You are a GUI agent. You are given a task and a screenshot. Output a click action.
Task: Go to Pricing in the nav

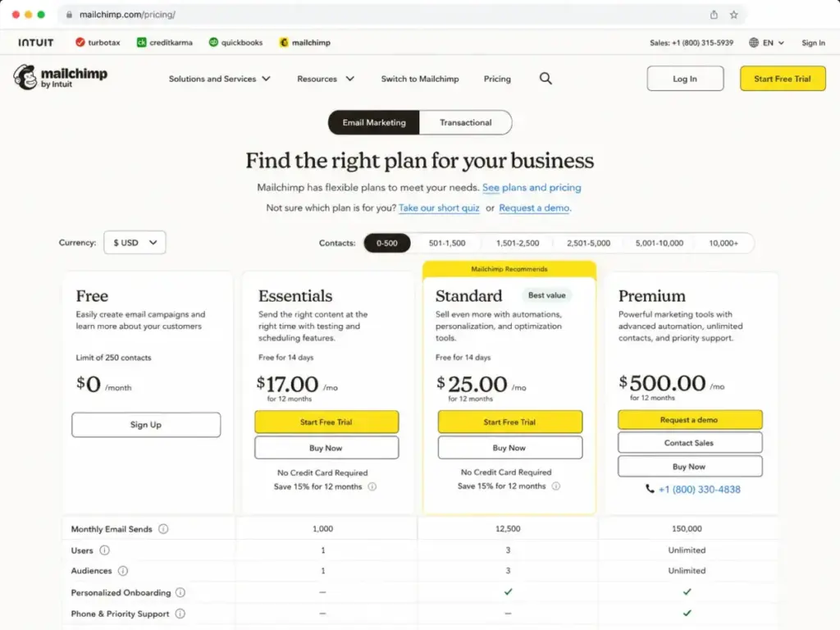pyautogui.click(x=497, y=79)
